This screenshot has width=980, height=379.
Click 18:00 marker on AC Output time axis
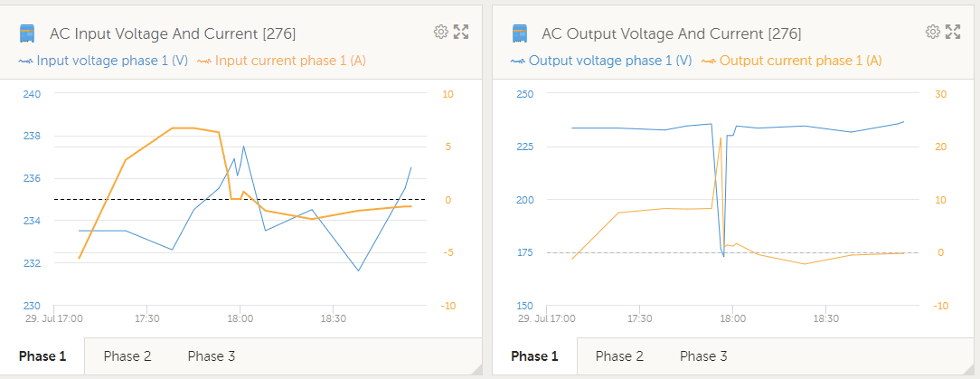pos(732,317)
